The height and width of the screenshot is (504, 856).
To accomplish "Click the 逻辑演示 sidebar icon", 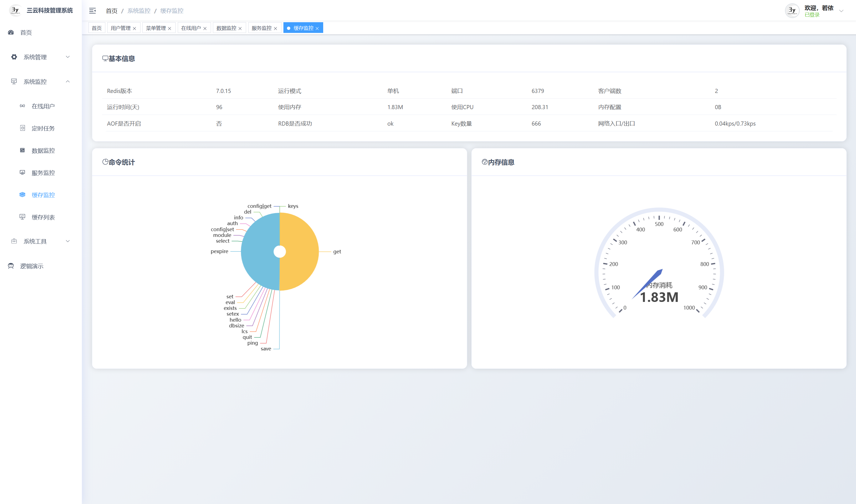I will pyautogui.click(x=11, y=266).
